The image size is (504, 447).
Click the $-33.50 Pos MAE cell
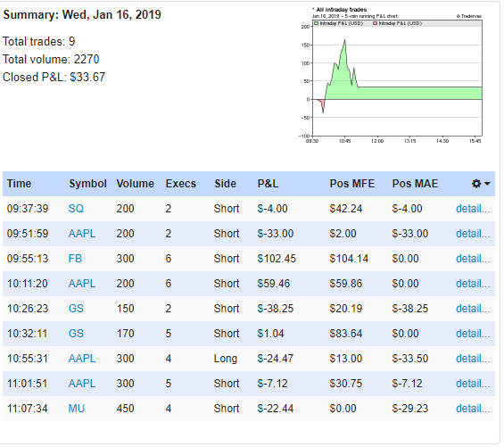pyautogui.click(x=410, y=359)
